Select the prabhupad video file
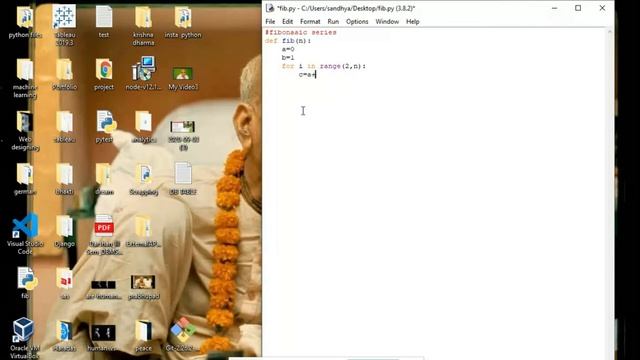Screen dimensions: 640x360 pyautogui.click(x=143, y=287)
